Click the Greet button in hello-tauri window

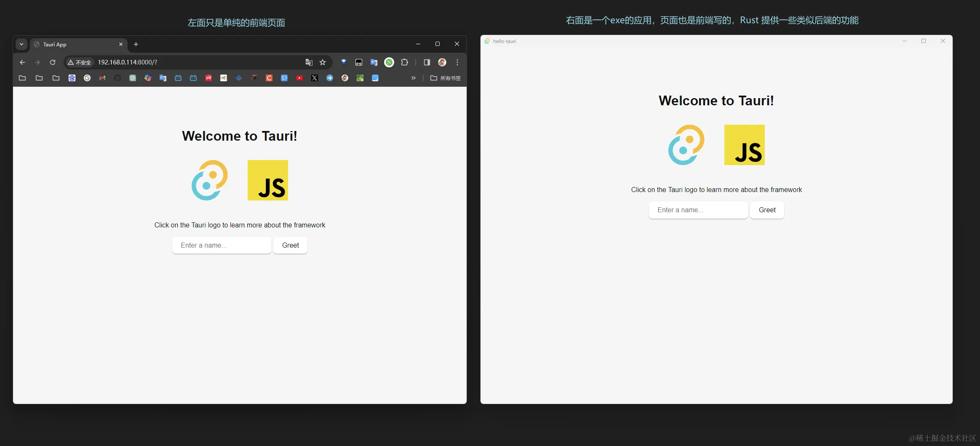coord(767,210)
